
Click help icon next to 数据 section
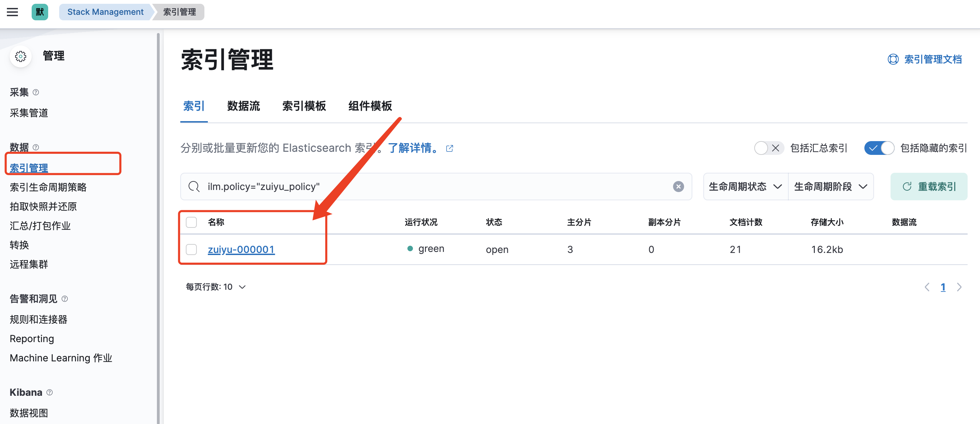tap(36, 147)
